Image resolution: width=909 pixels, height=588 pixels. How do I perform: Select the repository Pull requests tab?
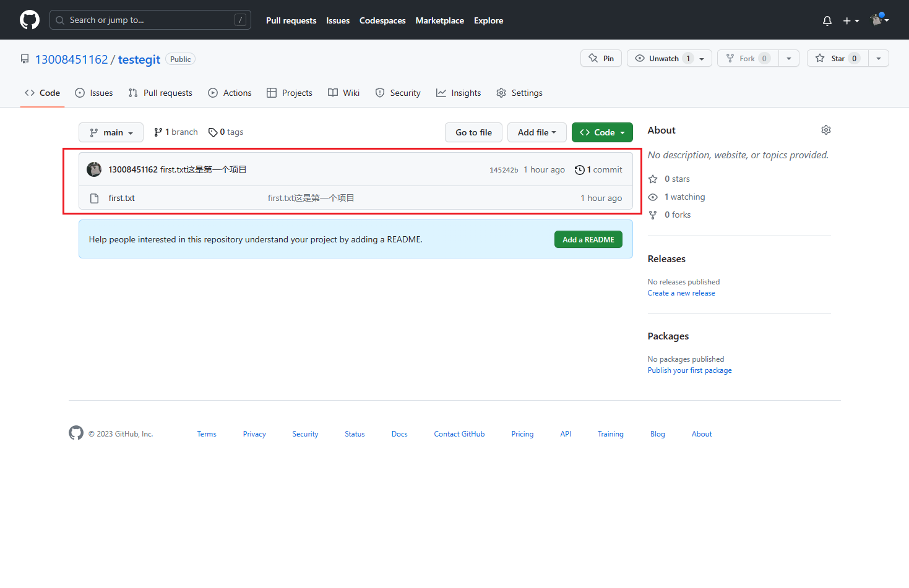pyautogui.click(x=160, y=93)
